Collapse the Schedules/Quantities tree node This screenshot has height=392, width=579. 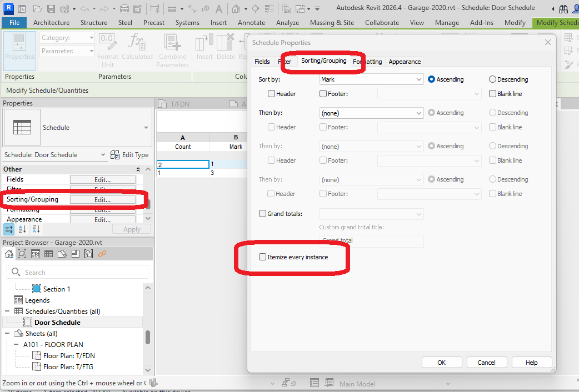click(x=8, y=311)
